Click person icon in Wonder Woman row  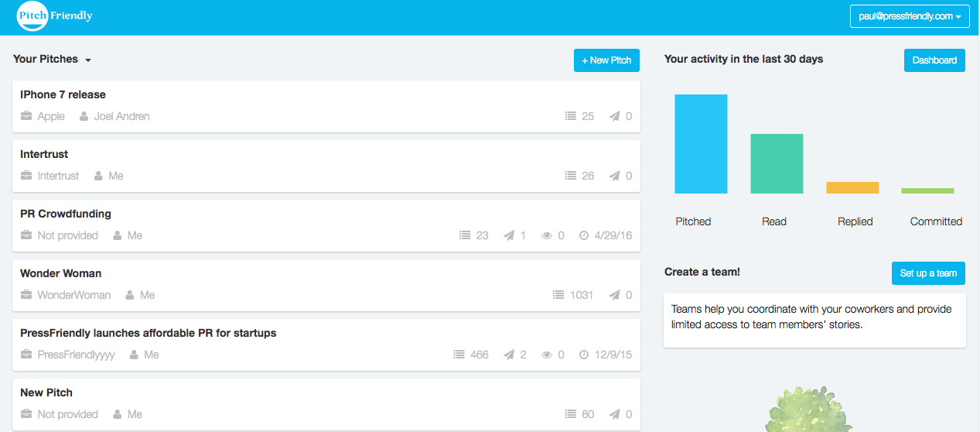pos(130,295)
